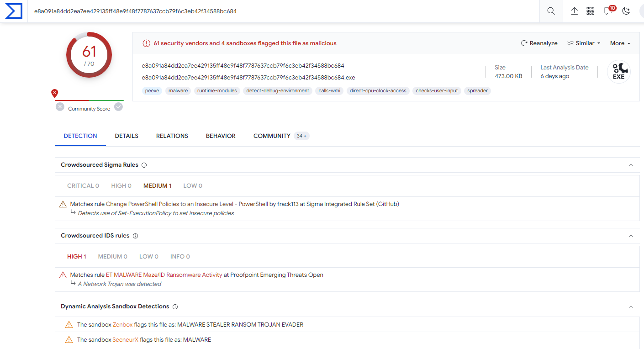Select the malware tag
Viewport: 644px width, 349px height.
click(178, 91)
